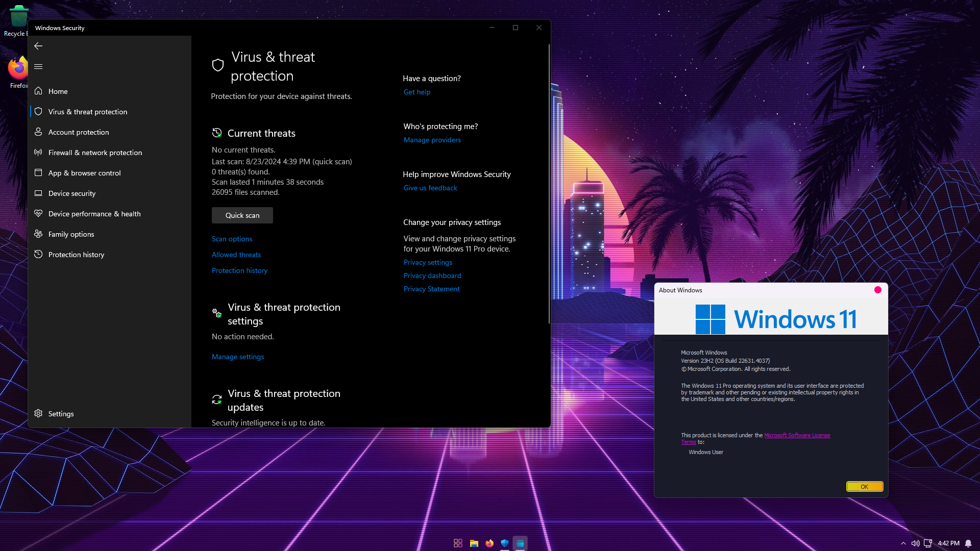Select the Recycle Bin desktop icon
The image size is (980, 551).
[x=17, y=20]
